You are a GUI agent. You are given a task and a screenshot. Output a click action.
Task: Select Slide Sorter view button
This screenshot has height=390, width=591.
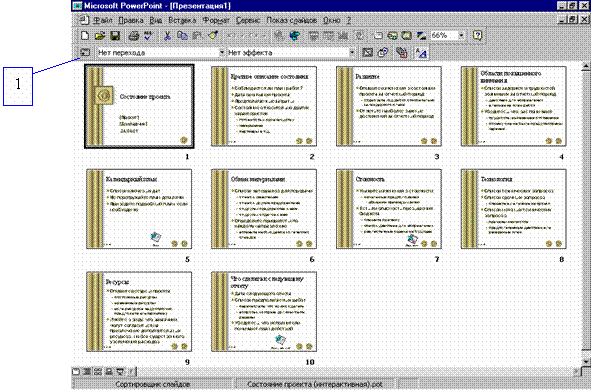click(x=98, y=372)
